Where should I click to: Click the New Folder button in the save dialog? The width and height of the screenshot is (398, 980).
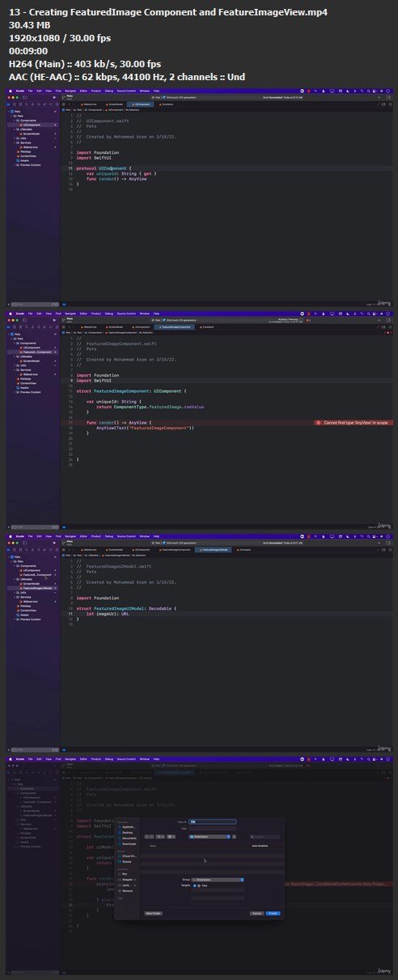pyautogui.click(x=153, y=913)
